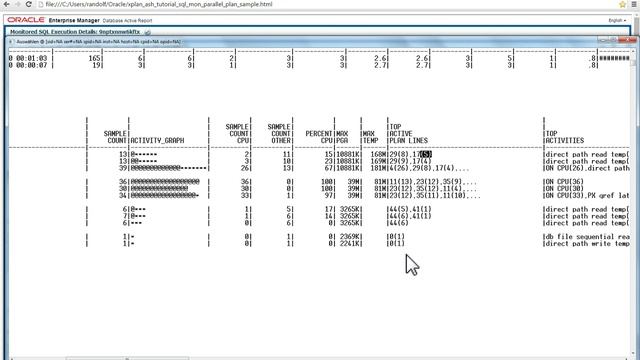The image size is (640, 360).
Task: Go back with the browser back arrow
Action: click(x=7, y=4)
